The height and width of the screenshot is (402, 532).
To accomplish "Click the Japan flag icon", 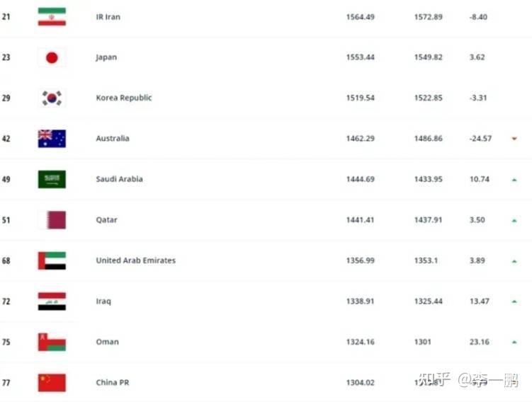I will pyautogui.click(x=52, y=57).
